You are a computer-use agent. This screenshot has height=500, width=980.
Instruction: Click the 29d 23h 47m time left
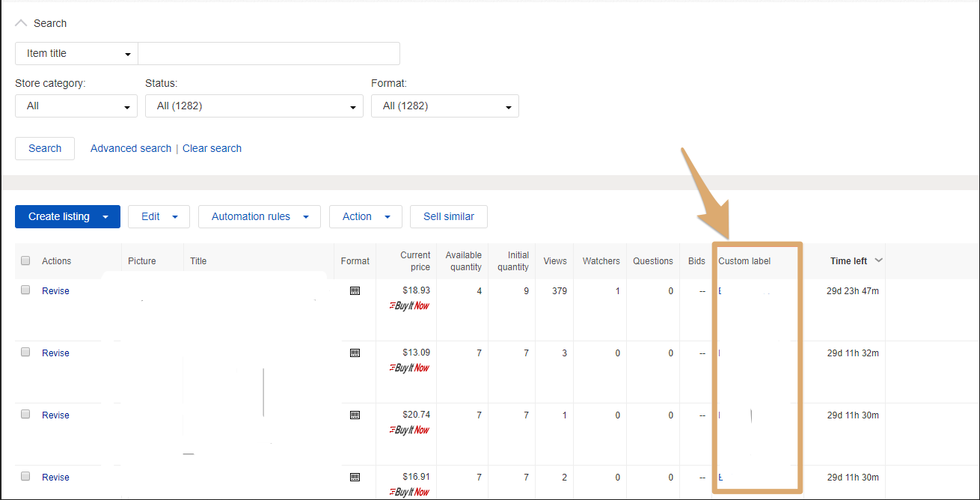point(853,291)
